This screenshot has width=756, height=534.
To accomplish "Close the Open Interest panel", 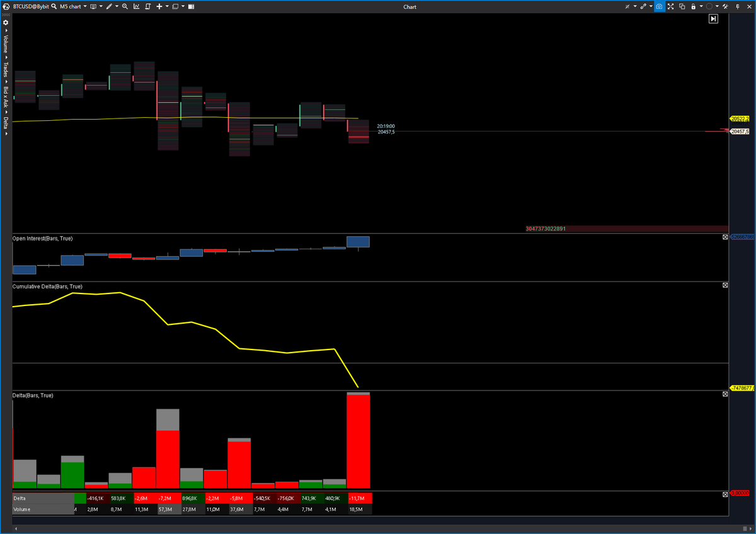I will point(725,237).
